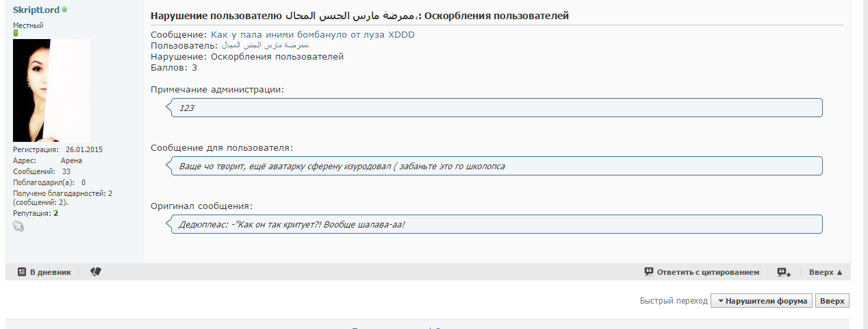Click the quote icon beside Ответить с цитированием
868x329 pixels.
click(649, 272)
